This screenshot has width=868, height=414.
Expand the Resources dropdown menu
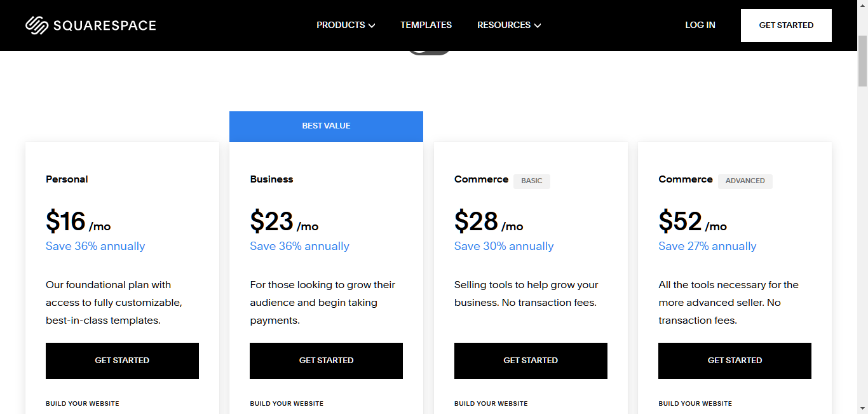tap(509, 25)
